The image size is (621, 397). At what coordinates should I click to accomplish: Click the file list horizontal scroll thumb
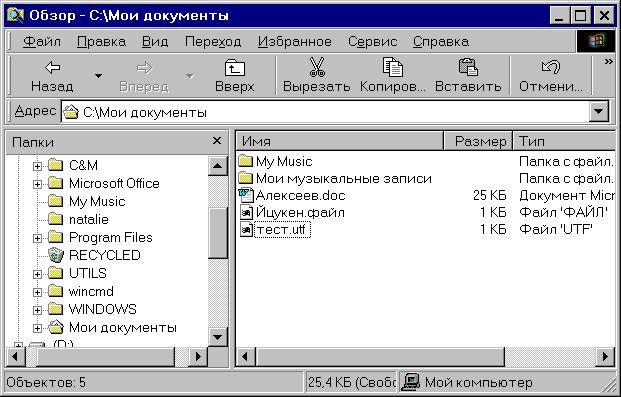pyautogui.click(x=380, y=357)
